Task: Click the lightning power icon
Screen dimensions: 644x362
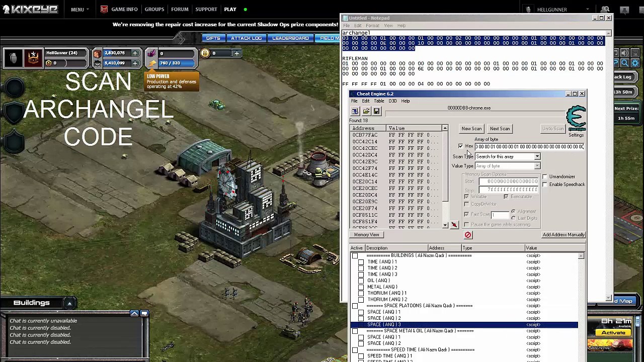Action: [x=151, y=63]
